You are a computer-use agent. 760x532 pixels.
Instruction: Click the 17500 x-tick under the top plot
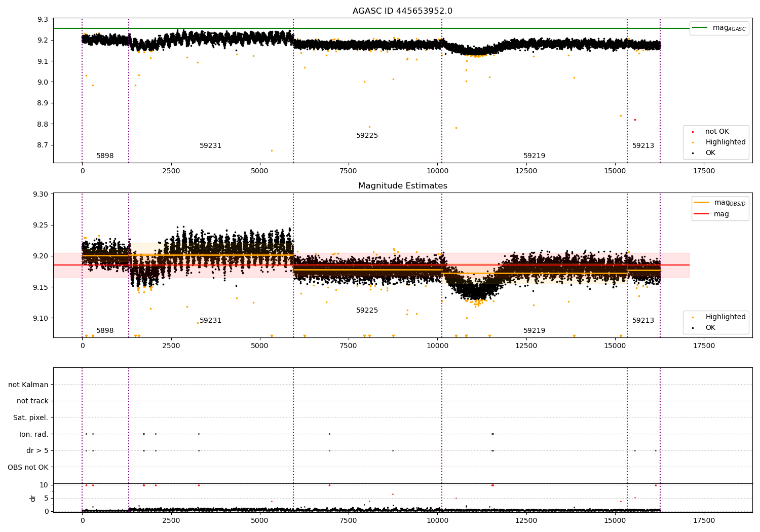pos(703,171)
